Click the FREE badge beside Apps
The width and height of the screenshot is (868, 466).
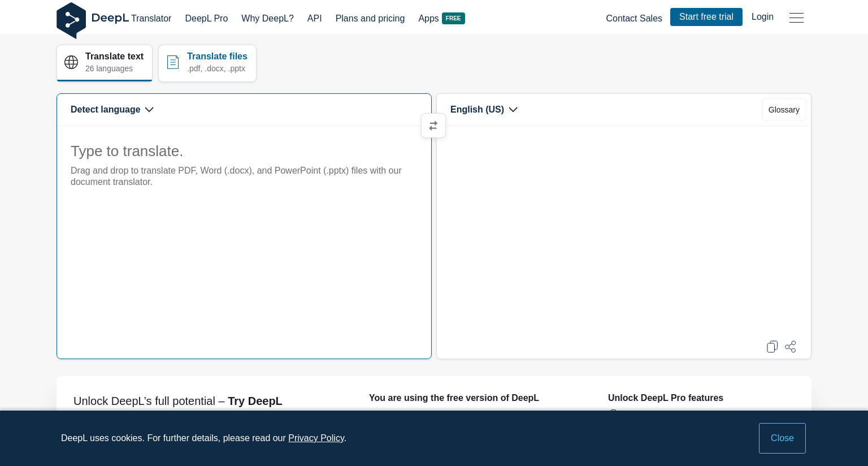click(453, 18)
